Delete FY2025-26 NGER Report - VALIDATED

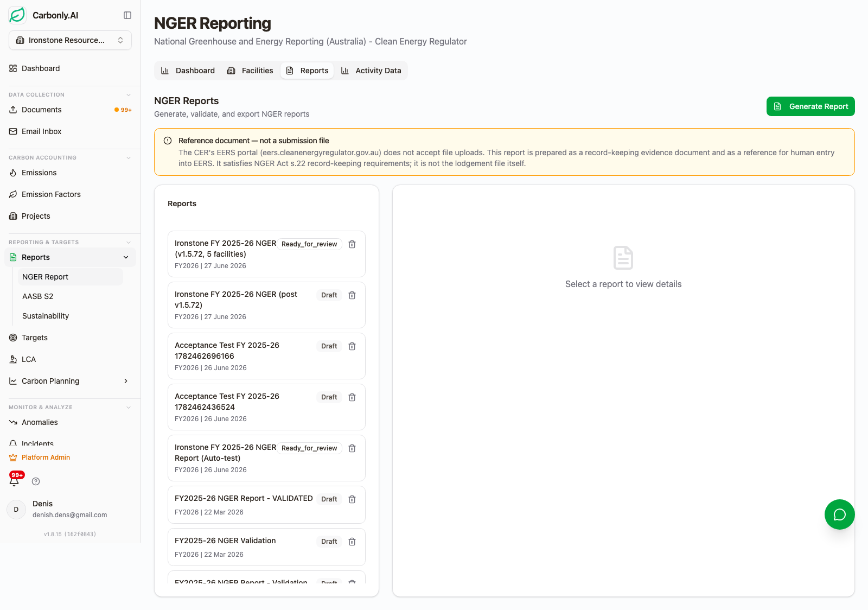click(352, 499)
